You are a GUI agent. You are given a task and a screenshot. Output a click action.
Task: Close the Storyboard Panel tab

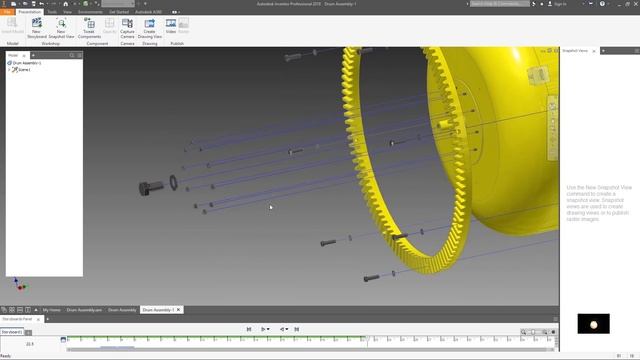pyautogui.click(x=38, y=319)
